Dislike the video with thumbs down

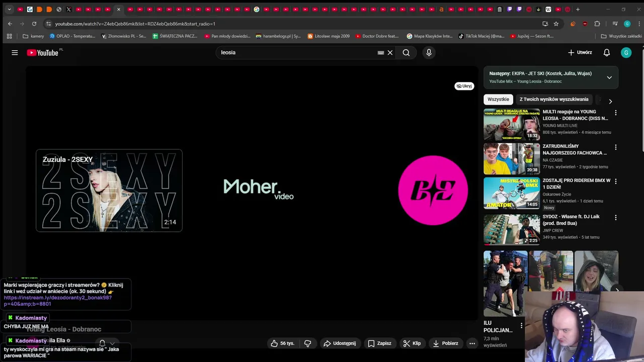click(307, 343)
